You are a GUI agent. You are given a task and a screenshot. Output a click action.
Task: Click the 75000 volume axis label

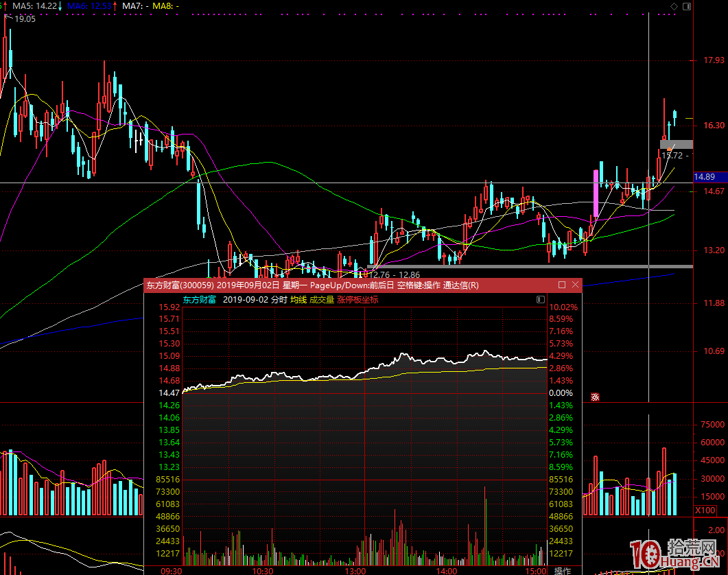click(712, 425)
